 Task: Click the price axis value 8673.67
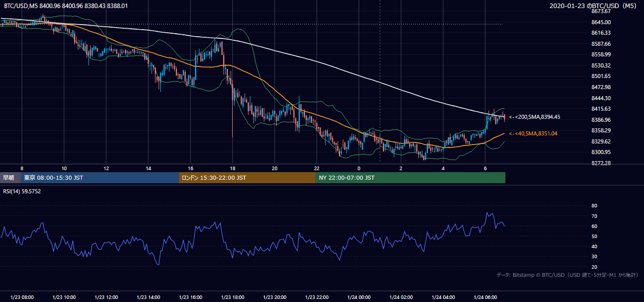(x=601, y=11)
